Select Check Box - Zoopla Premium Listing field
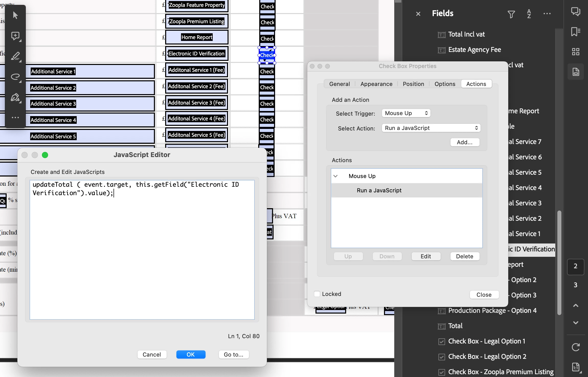 click(501, 372)
